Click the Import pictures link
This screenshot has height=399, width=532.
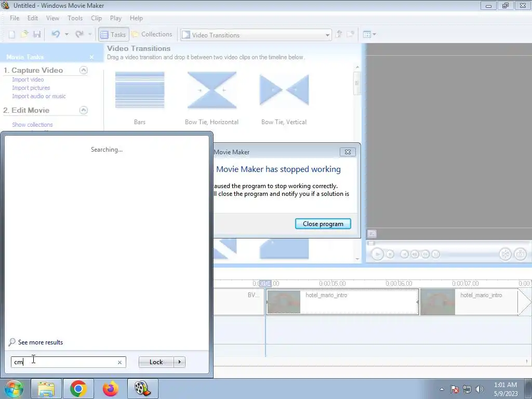[31, 88]
